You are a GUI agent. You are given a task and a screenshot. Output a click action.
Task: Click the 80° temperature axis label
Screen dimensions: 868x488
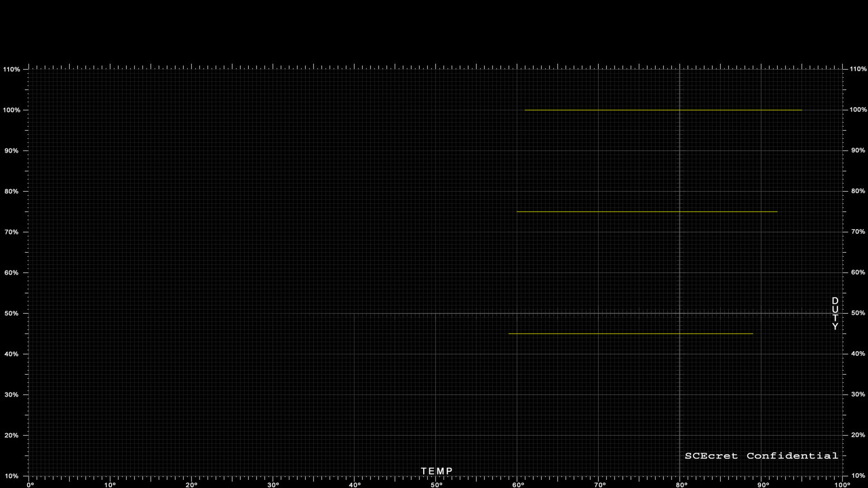[x=681, y=485]
